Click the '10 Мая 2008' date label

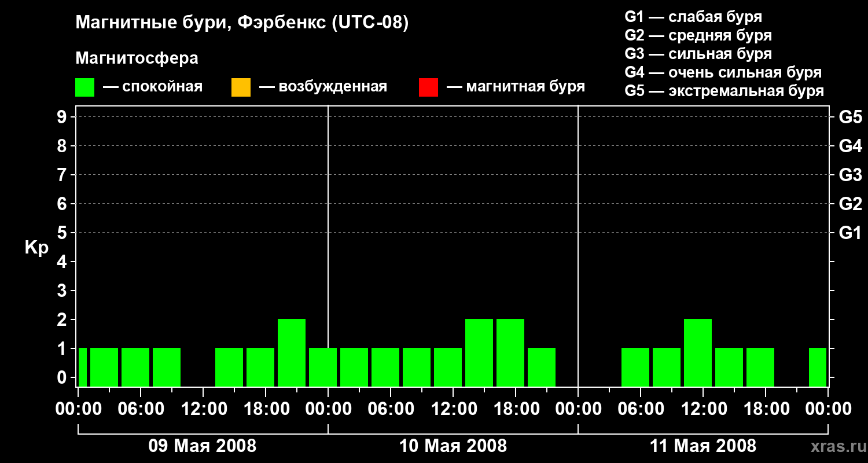(x=453, y=446)
